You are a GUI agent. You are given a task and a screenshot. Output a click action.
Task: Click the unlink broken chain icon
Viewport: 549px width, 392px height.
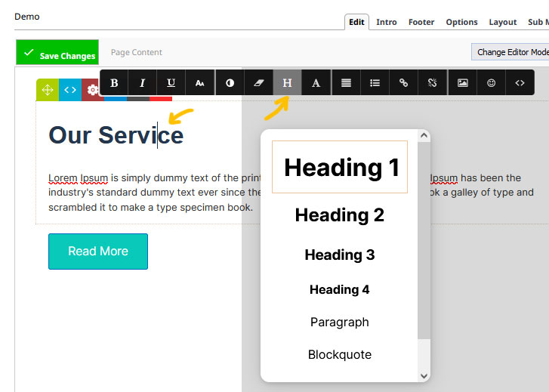[x=433, y=83]
